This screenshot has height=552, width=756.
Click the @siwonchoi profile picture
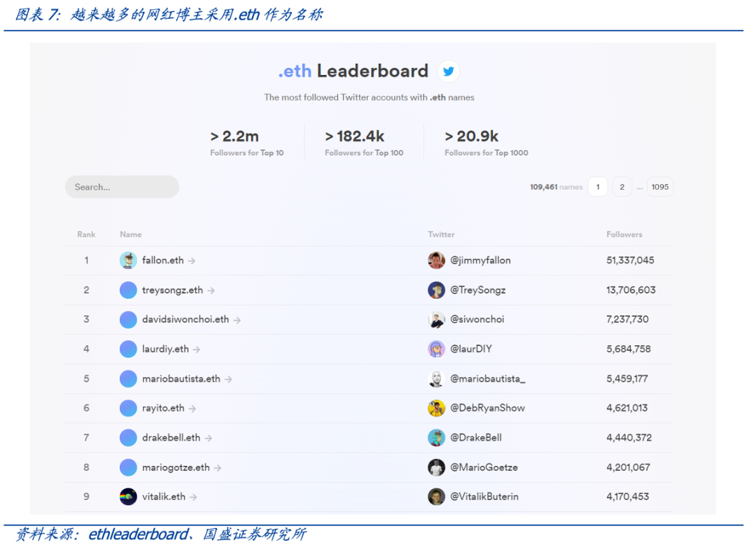[436, 319]
